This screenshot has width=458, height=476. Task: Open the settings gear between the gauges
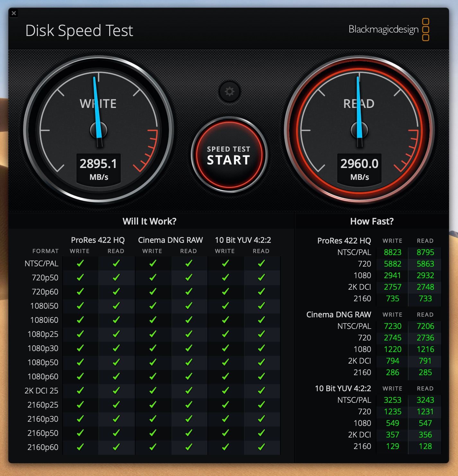229,92
